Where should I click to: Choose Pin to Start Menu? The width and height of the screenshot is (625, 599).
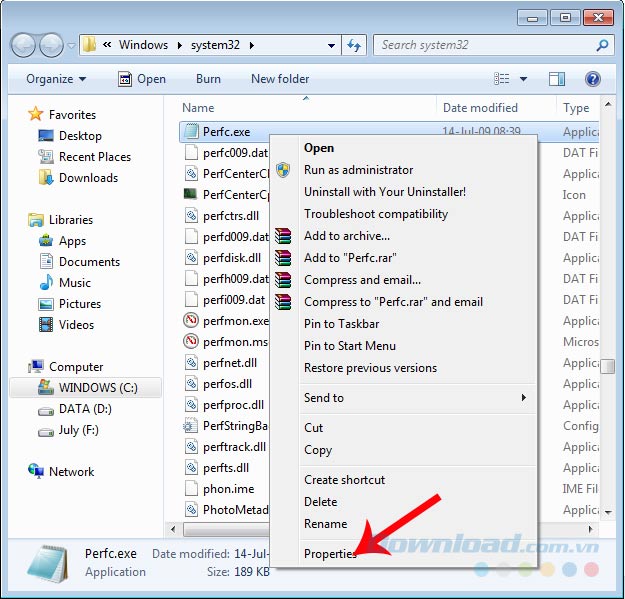click(x=350, y=346)
